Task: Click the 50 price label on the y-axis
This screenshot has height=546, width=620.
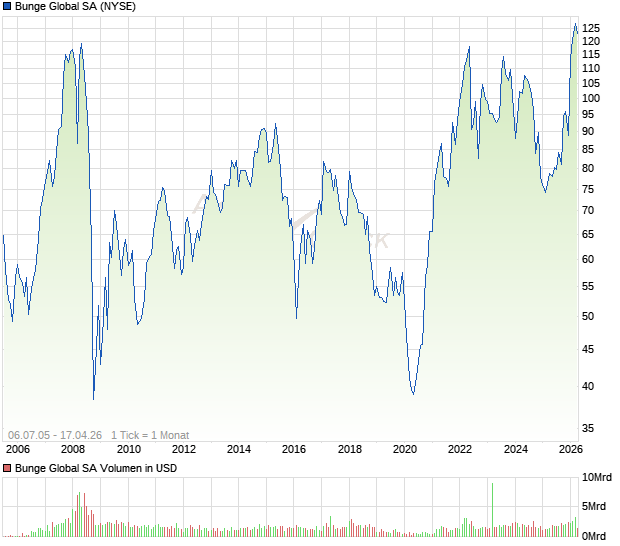Action: (x=588, y=316)
